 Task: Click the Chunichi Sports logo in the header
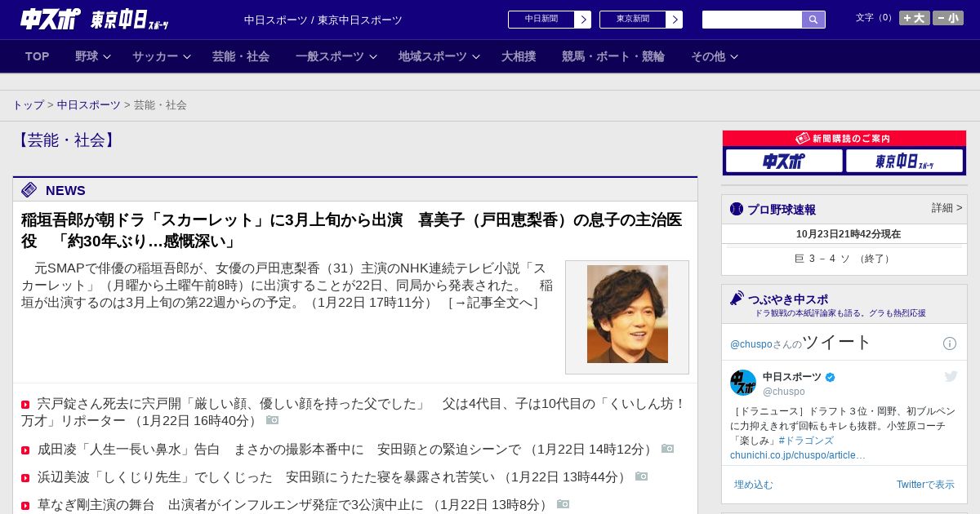coord(51,19)
